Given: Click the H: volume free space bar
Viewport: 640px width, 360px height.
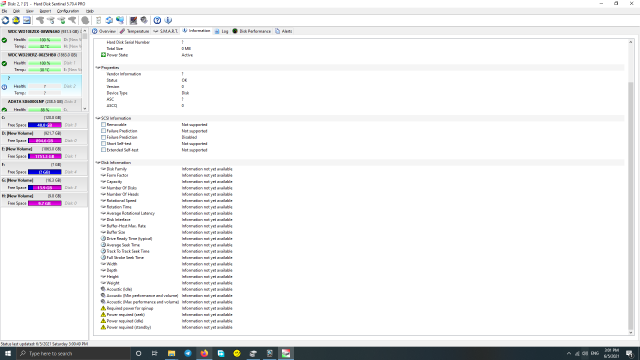Looking at the screenshot, I should (x=45, y=203).
